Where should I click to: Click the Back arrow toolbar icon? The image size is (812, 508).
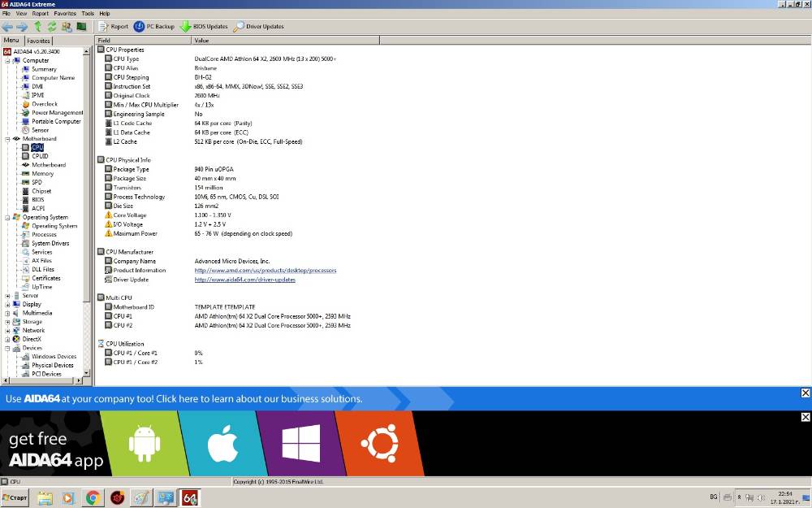point(7,27)
